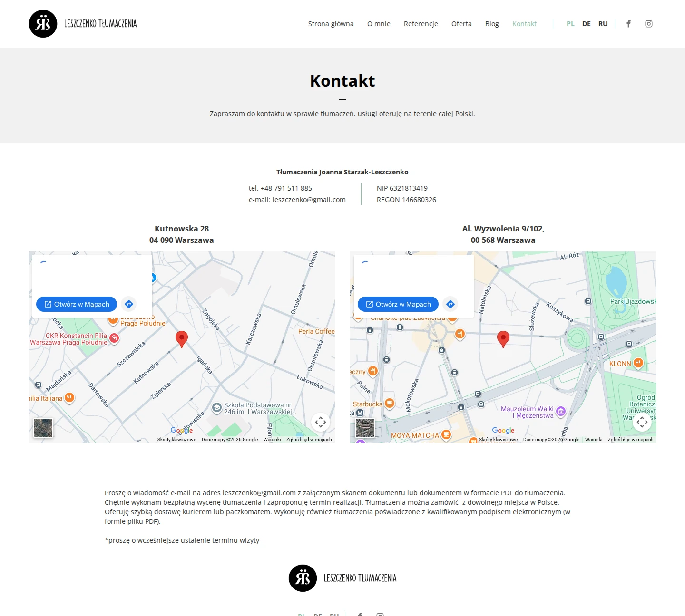Click the red location pin on the Al. Wyzwolenia map
The width and height of the screenshot is (685, 616).
503,339
